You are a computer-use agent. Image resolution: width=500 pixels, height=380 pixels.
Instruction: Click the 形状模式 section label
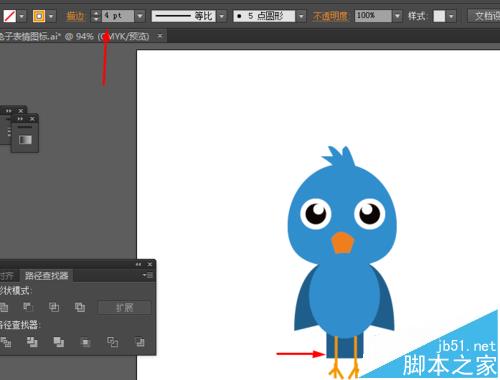tap(15, 291)
